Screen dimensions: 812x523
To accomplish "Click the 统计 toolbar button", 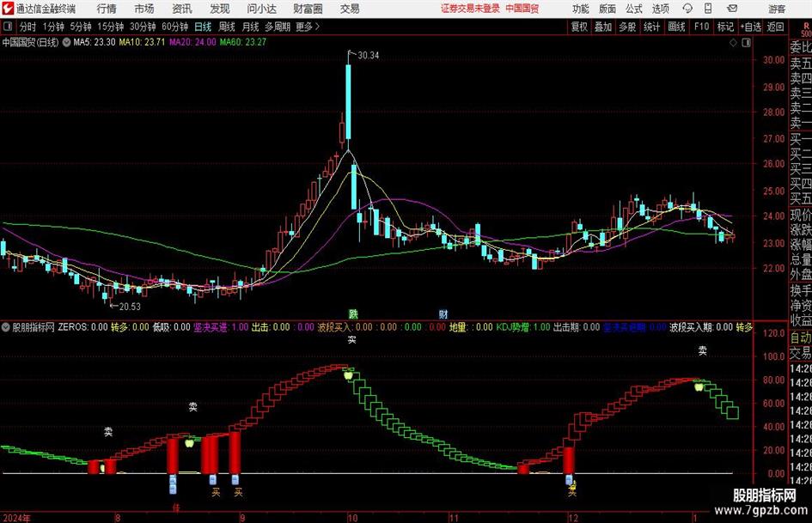I will (651, 27).
